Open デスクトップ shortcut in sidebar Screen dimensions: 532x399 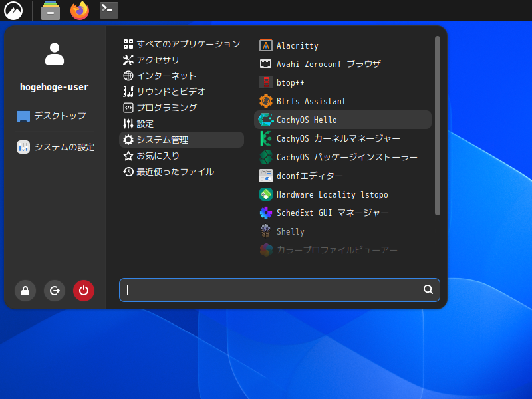[x=55, y=116]
